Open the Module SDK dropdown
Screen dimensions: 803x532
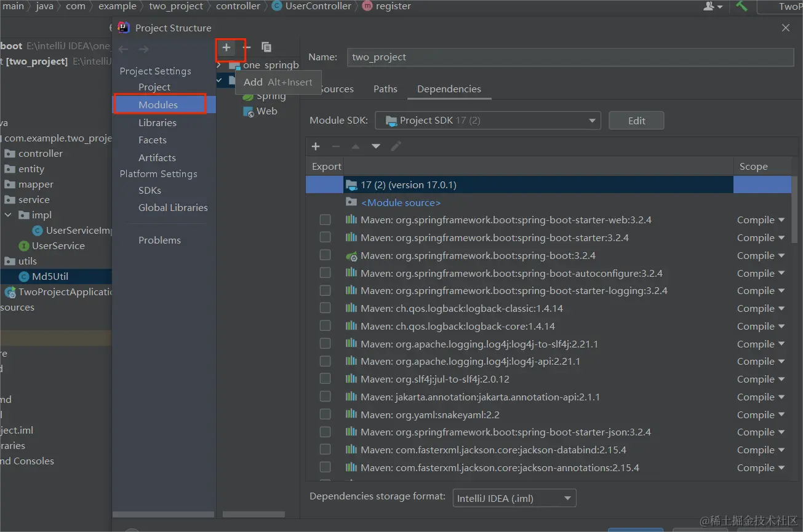click(488, 121)
